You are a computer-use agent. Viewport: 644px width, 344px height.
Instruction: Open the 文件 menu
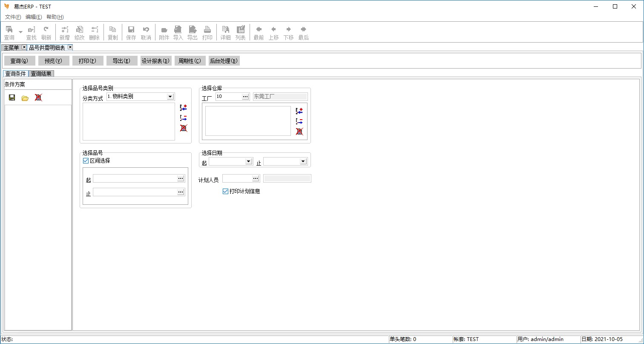tap(13, 17)
